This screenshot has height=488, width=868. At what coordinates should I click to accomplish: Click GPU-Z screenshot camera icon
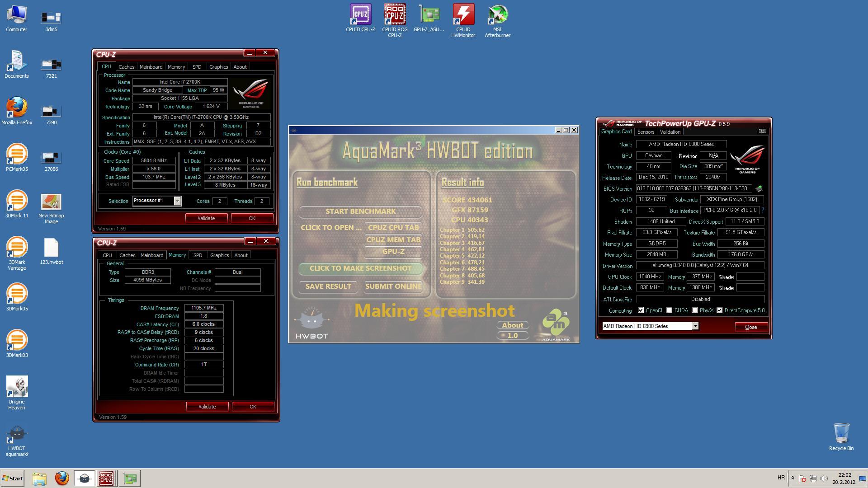pos(763,131)
